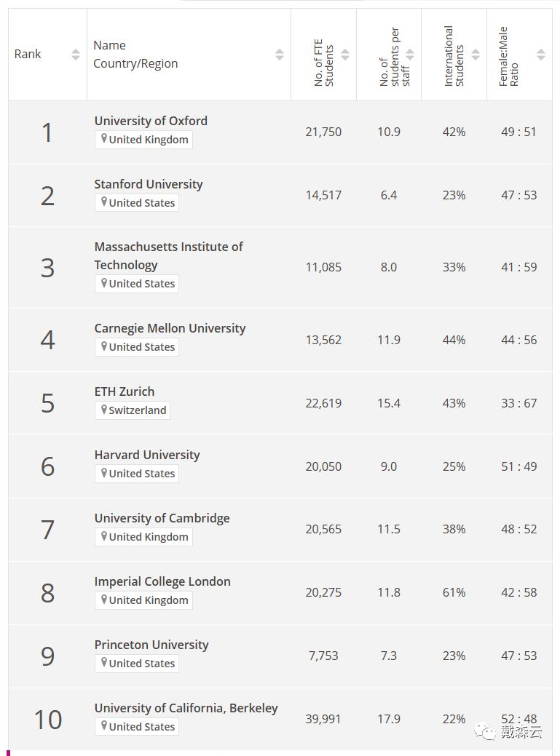This screenshot has height=756, width=560.
Task: Select Massachusetts Institute of Technology name
Action: [x=169, y=256]
